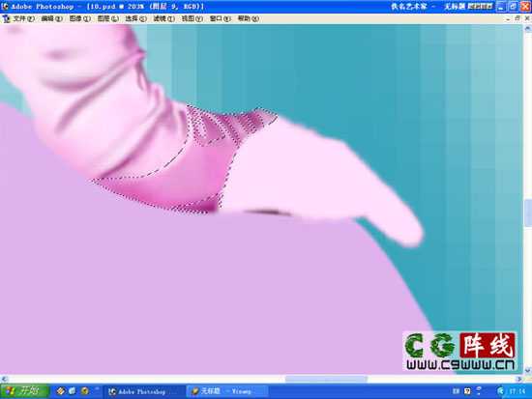Click the Photoshop app icon in title bar
Viewport: 532px width, 399px height.
click(x=5, y=7)
